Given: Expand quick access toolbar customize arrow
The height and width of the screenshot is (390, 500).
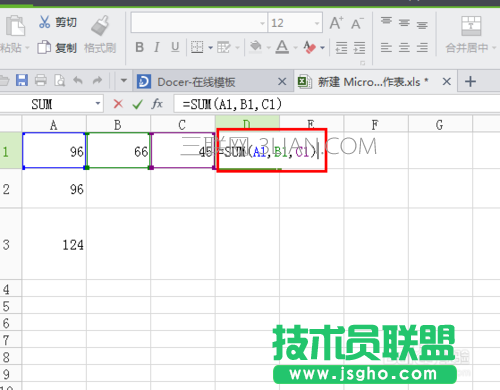Looking at the screenshot, I should pyautogui.click(x=124, y=80).
